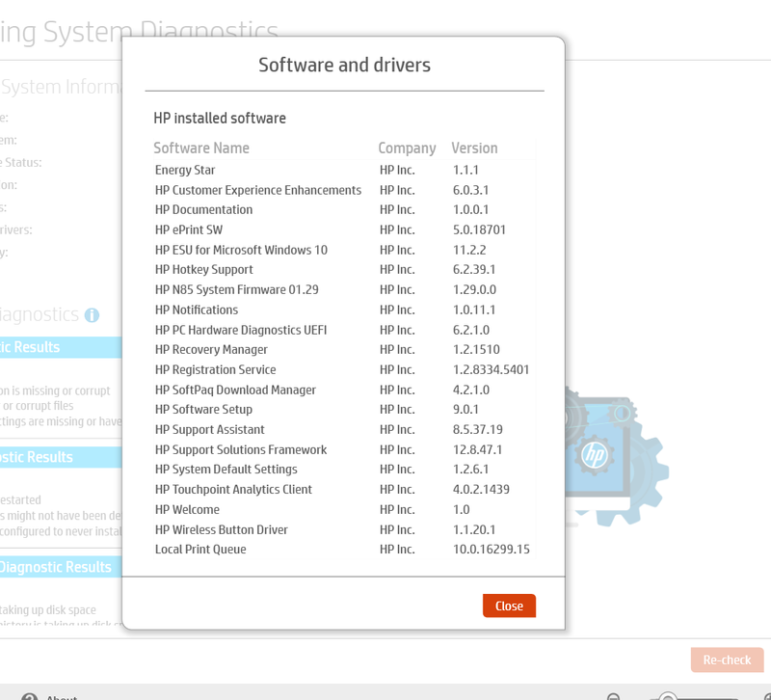The height and width of the screenshot is (700, 771).
Task: Click the Re-check button
Action: point(727,660)
